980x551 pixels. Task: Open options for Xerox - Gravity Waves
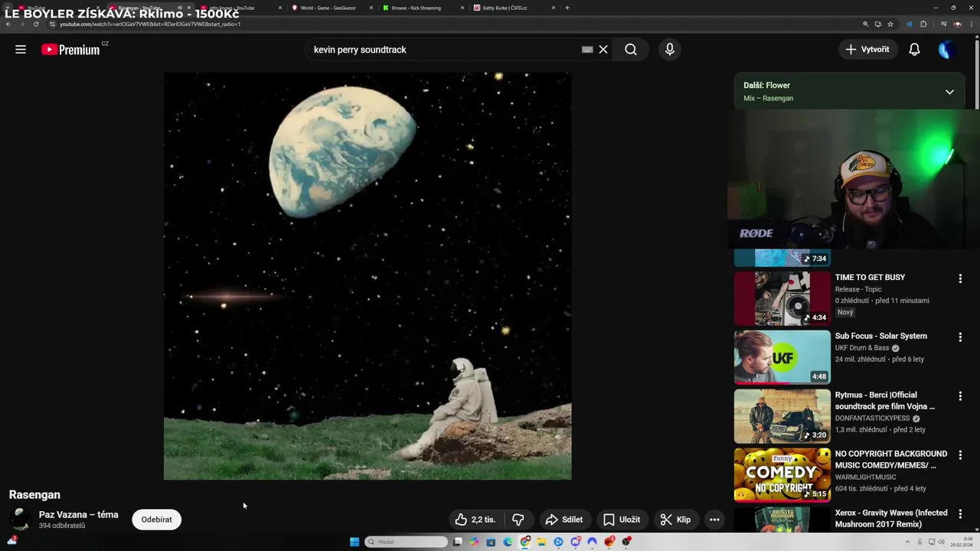[960, 514]
